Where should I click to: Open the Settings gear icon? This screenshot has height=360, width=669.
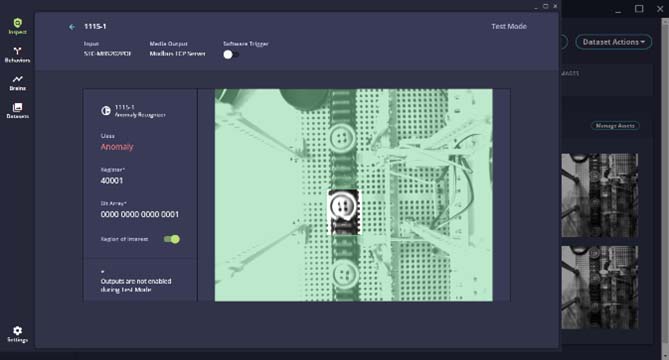(x=17, y=331)
